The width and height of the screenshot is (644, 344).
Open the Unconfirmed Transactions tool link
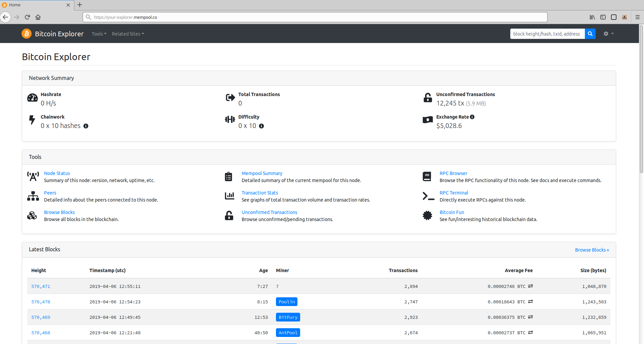(269, 212)
